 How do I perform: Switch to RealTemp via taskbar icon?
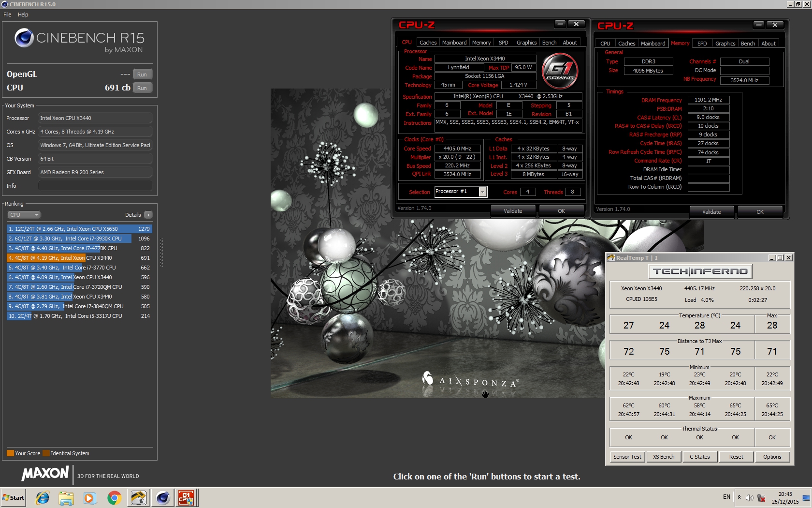tap(138, 498)
